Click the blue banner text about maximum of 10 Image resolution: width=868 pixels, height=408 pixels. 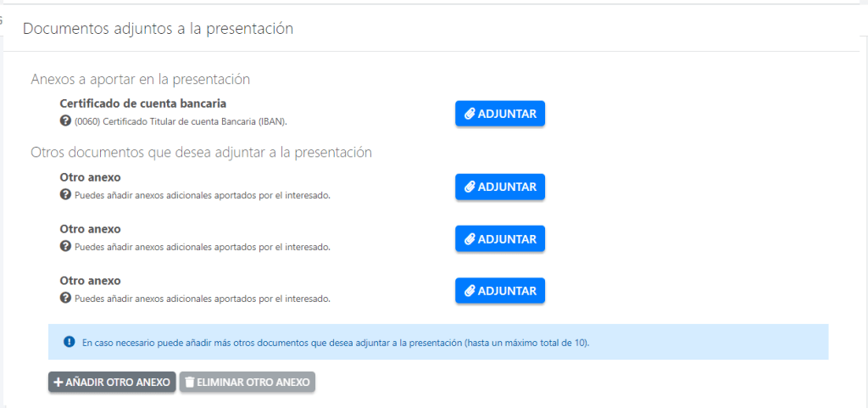coord(335,343)
